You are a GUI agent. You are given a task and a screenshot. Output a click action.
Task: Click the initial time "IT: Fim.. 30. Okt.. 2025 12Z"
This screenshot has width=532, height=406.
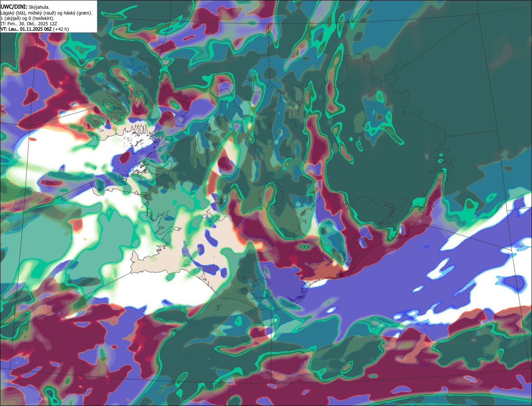click(29, 24)
